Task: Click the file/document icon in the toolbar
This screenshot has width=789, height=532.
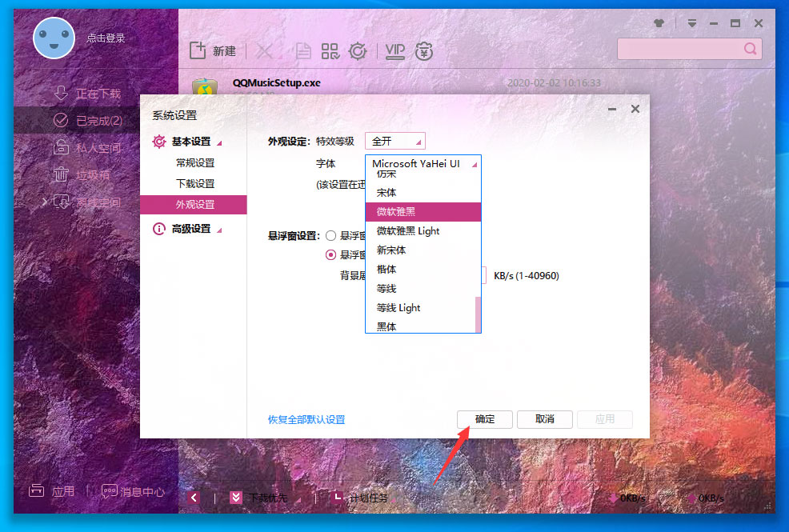Action: click(x=302, y=50)
